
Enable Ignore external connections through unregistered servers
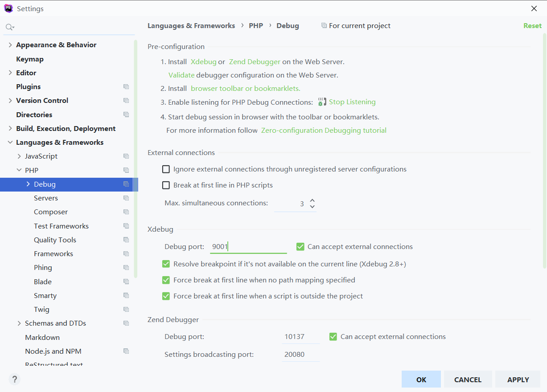[166, 169]
